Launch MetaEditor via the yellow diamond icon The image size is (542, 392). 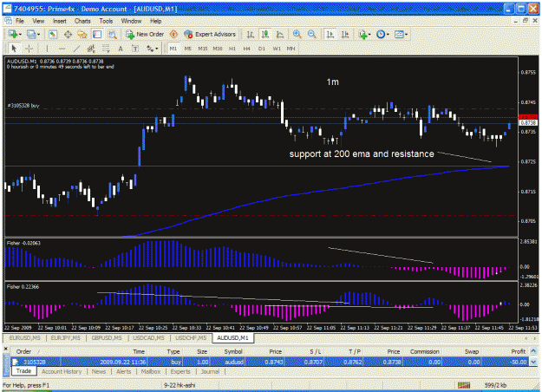click(173, 34)
